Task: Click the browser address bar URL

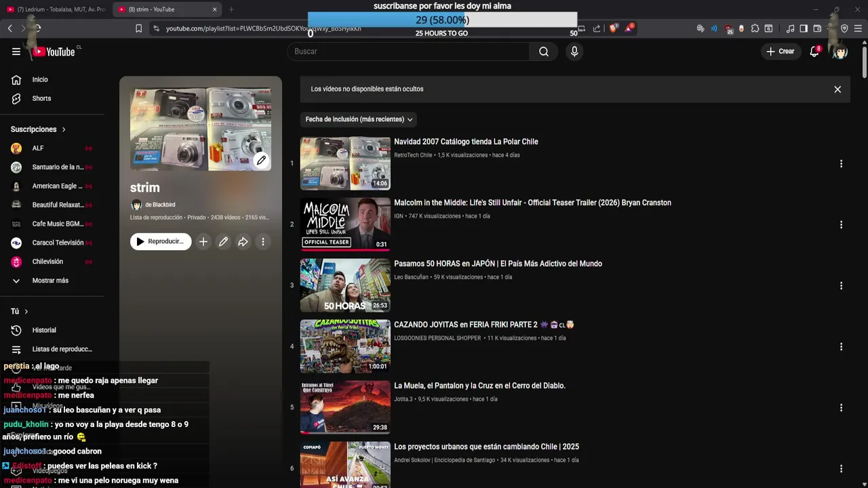Action: click(264, 28)
